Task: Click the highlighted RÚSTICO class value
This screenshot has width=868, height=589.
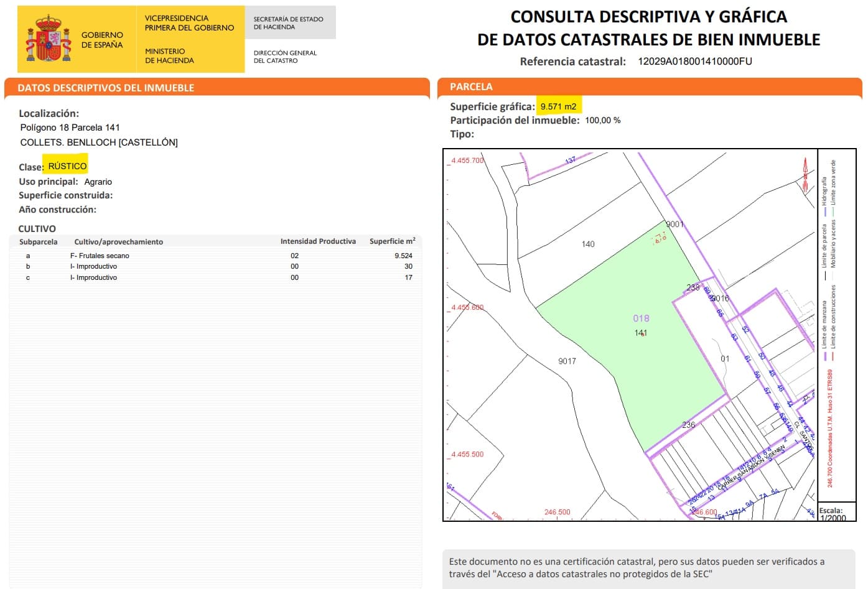Action: tap(67, 166)
